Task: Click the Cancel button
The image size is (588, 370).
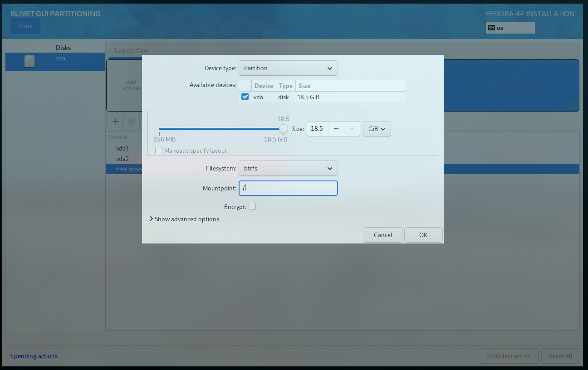Action: click(x=383, y=235)
